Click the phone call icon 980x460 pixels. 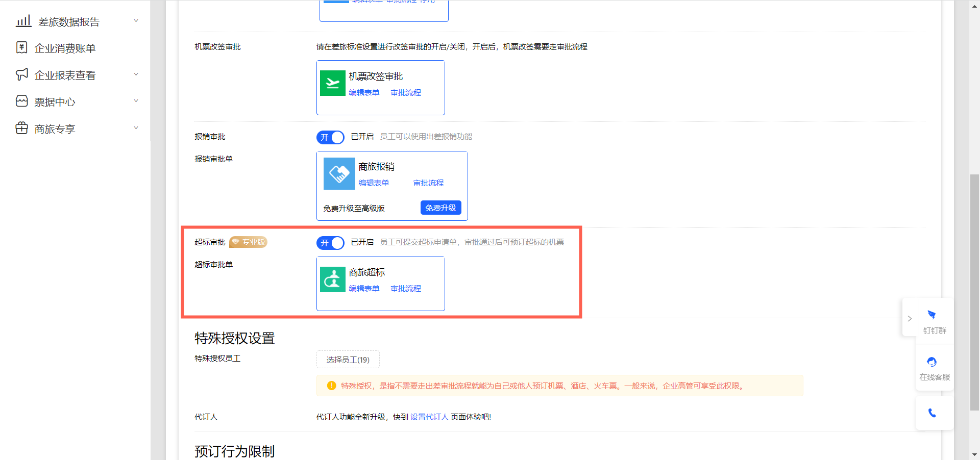click(932, 413)
